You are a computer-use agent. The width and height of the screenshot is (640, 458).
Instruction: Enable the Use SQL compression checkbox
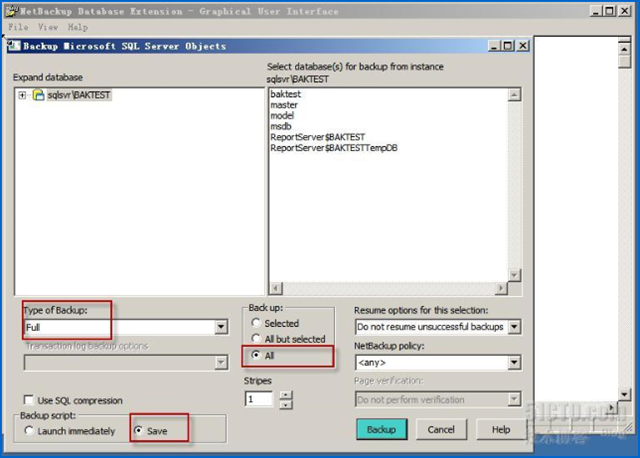pos(29,400)
